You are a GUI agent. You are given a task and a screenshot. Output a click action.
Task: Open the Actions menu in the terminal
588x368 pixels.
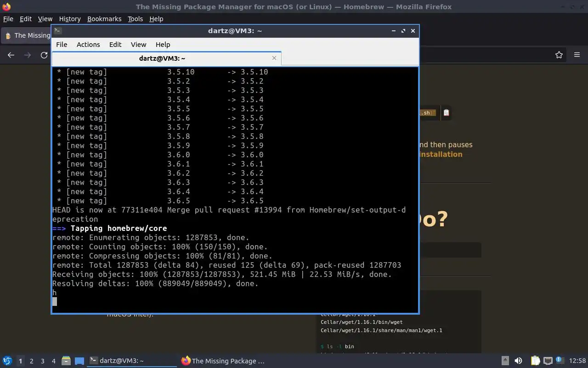click(x=88, y=45)
